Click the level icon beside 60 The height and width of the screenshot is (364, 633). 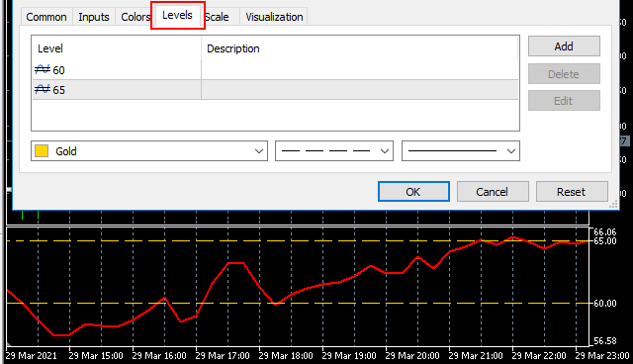tap(43, 70)
